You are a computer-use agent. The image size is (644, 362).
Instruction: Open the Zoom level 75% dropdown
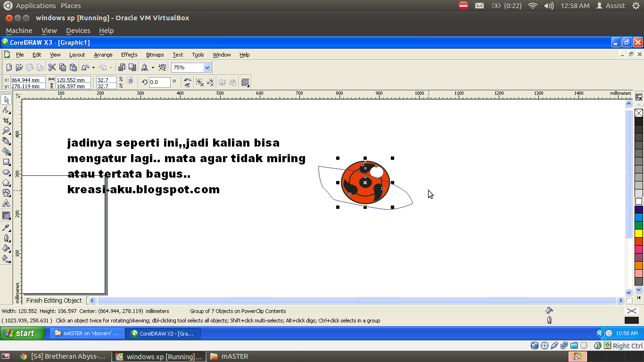pyautogui.click(x=206, y=67)
